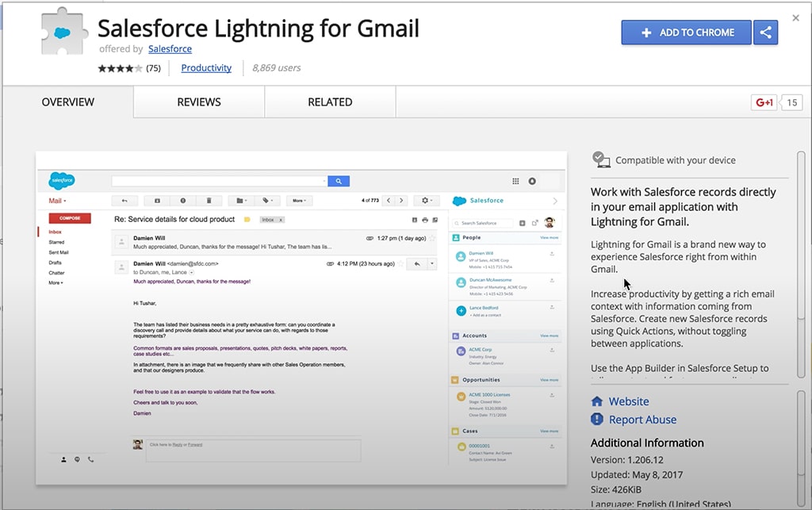Open the reply options dropdown arrow

pos(432,264)
